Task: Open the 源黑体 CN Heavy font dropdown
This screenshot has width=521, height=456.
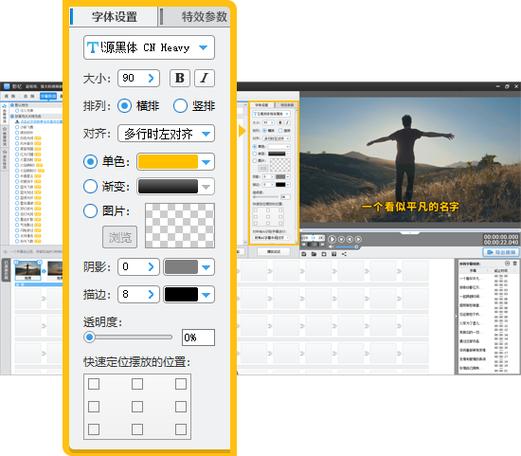Action: click(149, 48)
